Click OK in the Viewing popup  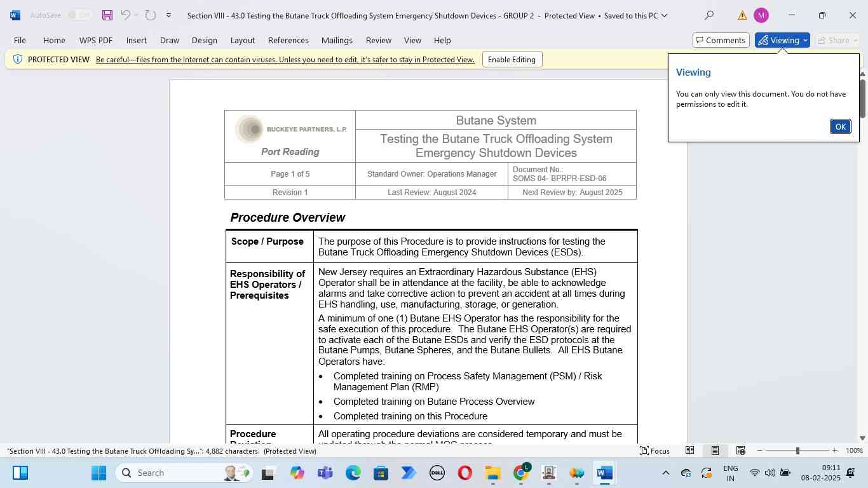pos(840,126)
